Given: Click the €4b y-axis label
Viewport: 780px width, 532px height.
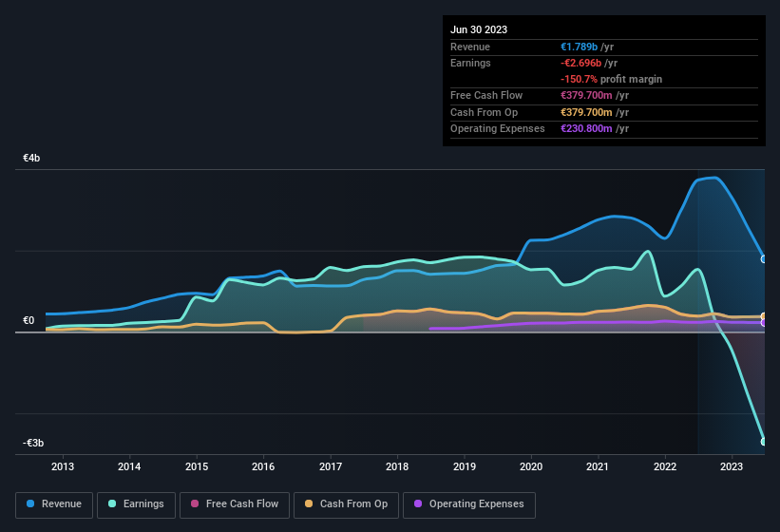Looking at the screenshot, I should [31, 158].
